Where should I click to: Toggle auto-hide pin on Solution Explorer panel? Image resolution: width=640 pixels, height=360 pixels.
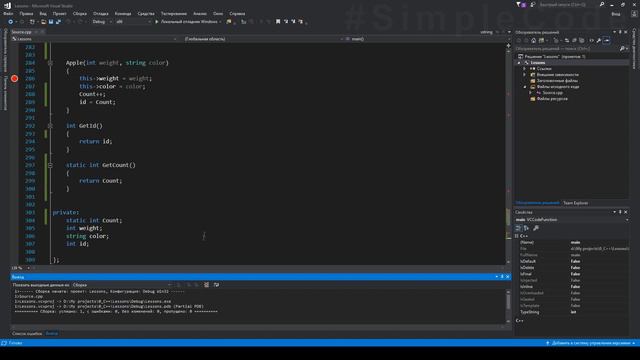point(620,32)
